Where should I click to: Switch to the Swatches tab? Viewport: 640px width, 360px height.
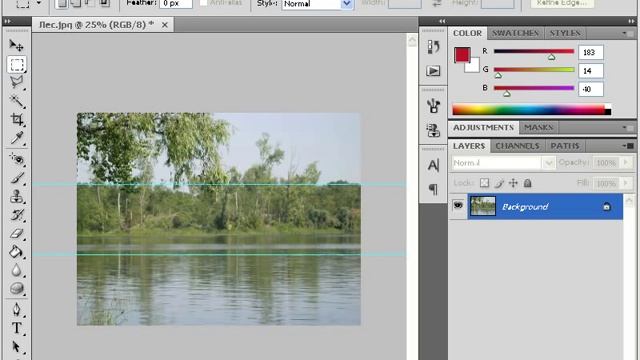click(x=515, y=33)
